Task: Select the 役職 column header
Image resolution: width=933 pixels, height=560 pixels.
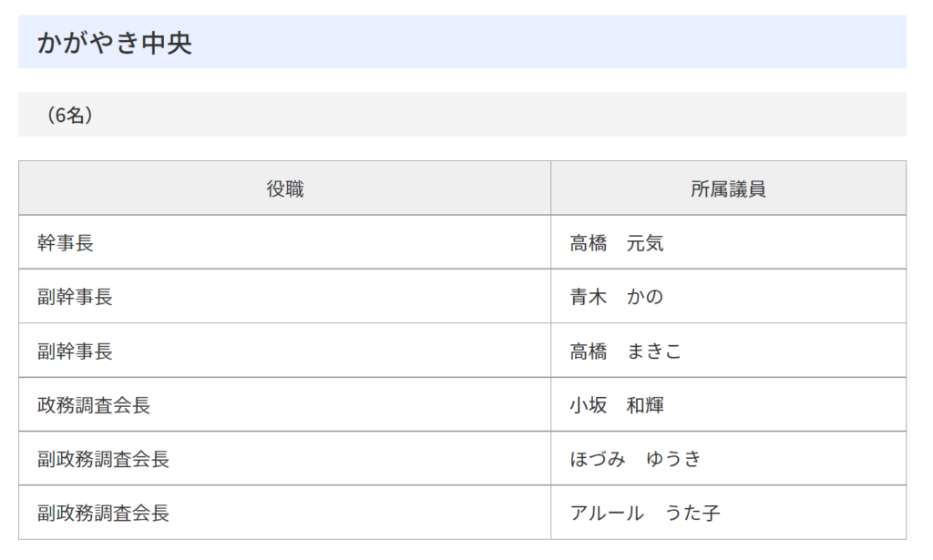Action: click(284, 188)
